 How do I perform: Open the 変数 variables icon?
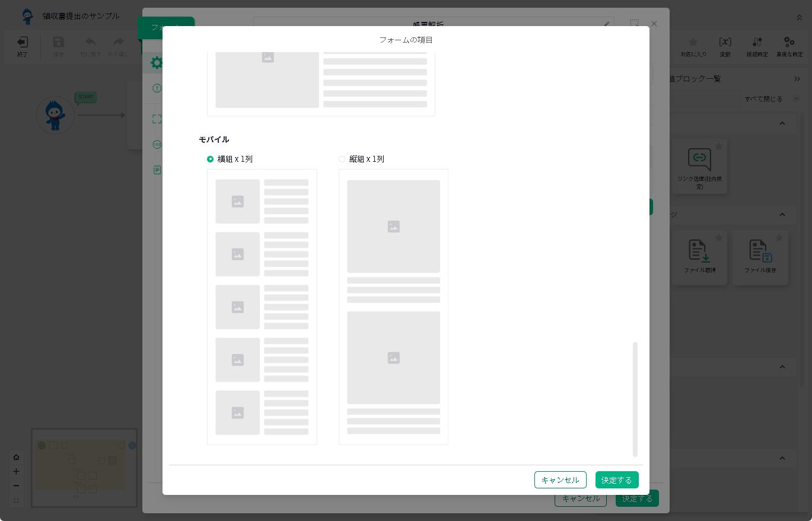pyautogui.click(x=725, y=42)
